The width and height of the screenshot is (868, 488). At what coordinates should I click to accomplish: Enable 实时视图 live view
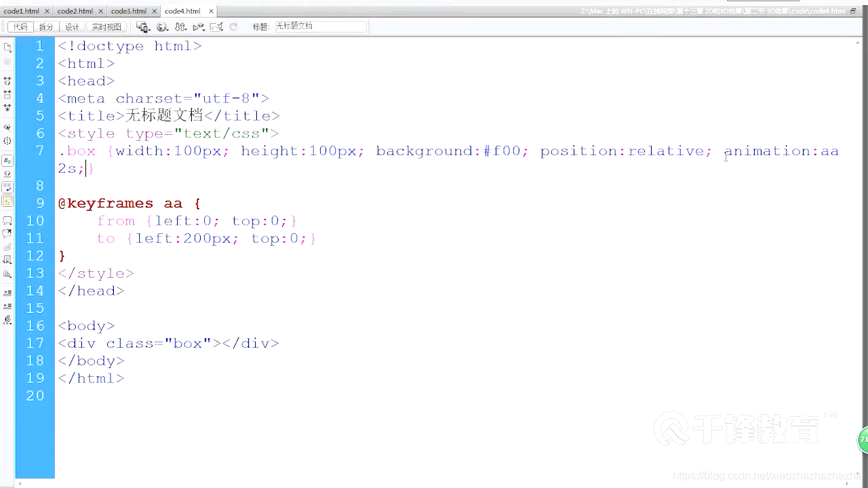pyautogui.click(x=106, y=26)
